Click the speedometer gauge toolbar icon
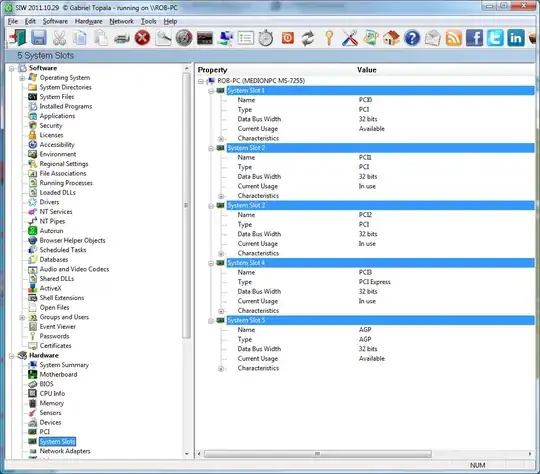Image resolution: width=540 pixels, height=474 pixels. 184,38
